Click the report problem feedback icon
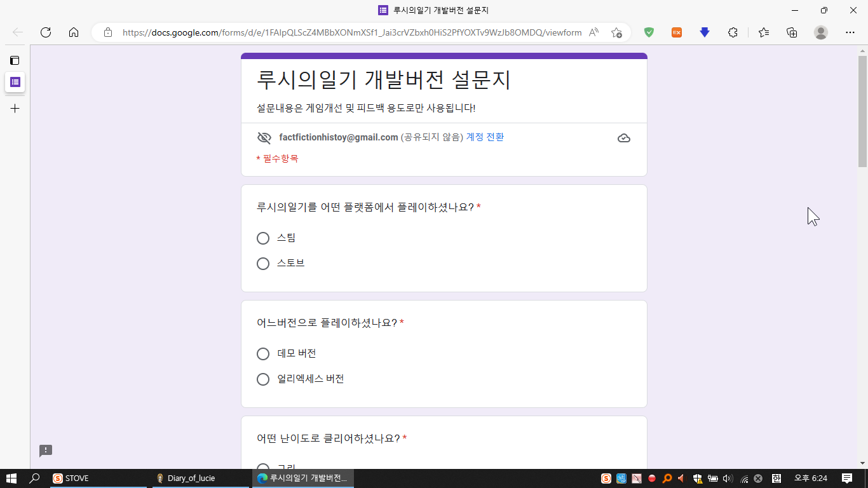Viewport: 868px width, 488px height. pyautogui.click(x=46, y=451)
